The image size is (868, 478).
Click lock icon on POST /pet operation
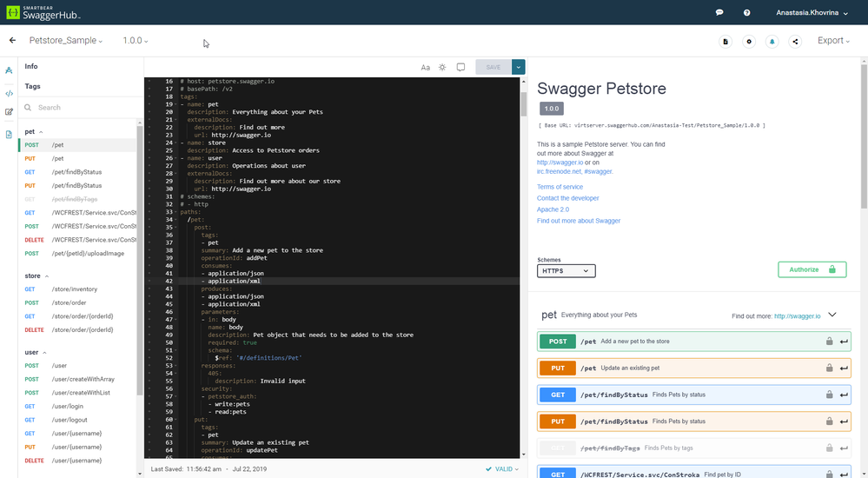coord(829,342)
